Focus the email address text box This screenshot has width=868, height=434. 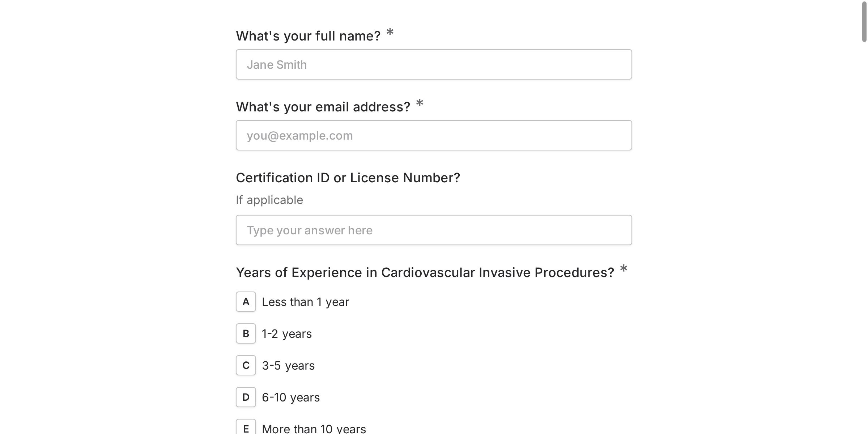[434, 135]
